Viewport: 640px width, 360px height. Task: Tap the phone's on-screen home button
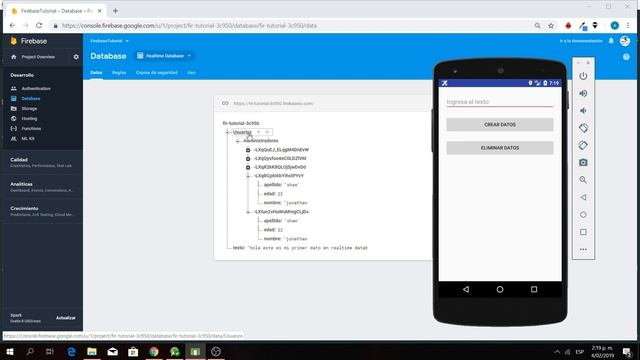click(500, 289)
